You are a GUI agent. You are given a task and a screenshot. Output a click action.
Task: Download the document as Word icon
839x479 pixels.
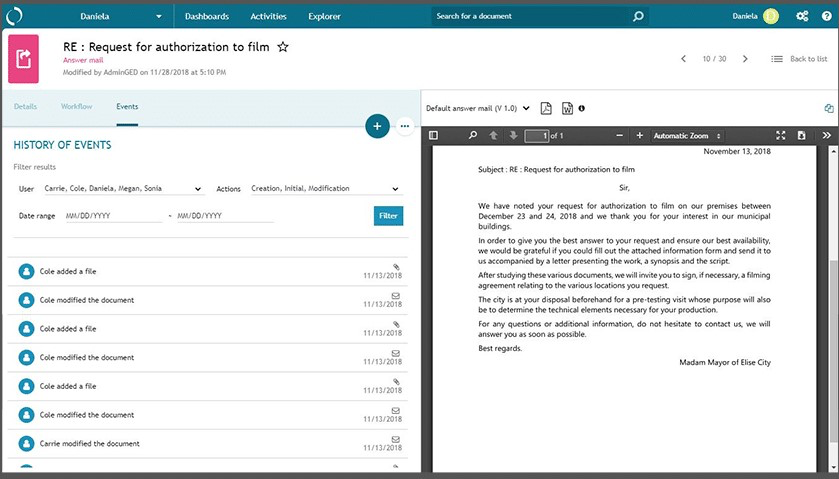click(x=567, y=108)
